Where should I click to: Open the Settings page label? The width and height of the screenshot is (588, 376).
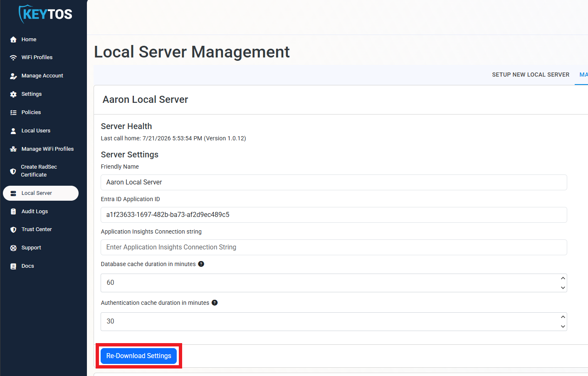[32, 94]
